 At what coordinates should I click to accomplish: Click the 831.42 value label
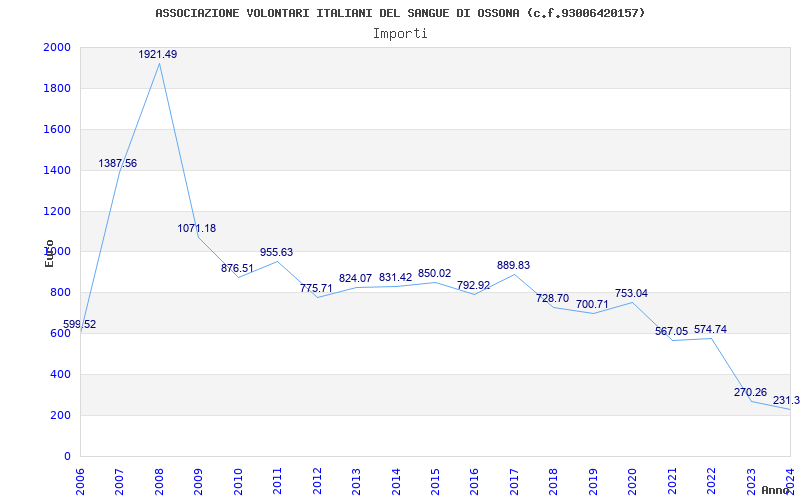point(395,277)
